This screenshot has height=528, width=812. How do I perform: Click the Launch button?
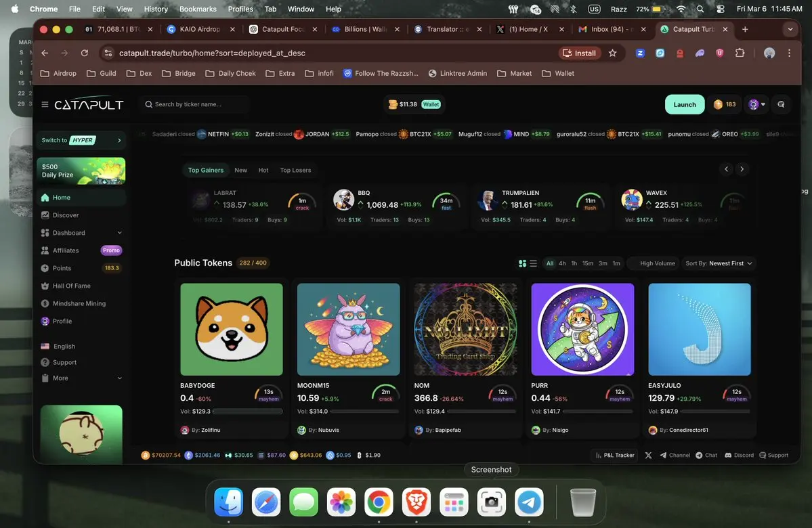(685, 104)
